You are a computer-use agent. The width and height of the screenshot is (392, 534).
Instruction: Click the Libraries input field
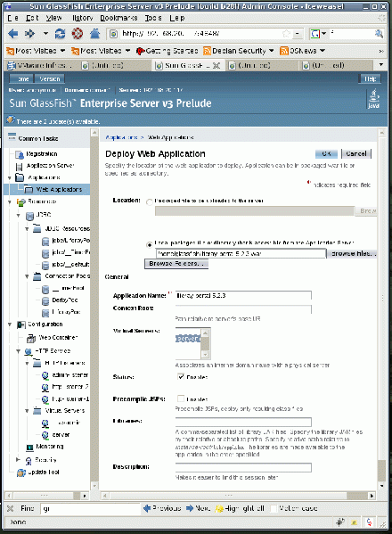[243, 422]
